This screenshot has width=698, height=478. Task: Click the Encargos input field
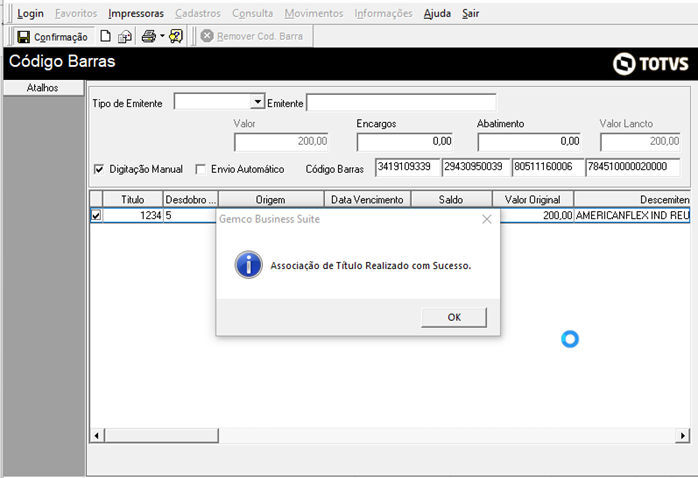click(x=405, y=142)
